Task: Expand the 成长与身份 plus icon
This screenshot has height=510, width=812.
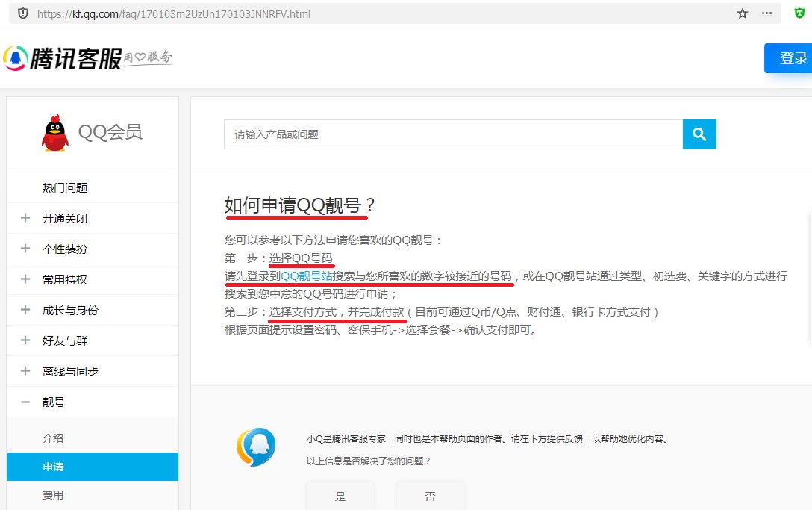Action: [x=25, y=309]
